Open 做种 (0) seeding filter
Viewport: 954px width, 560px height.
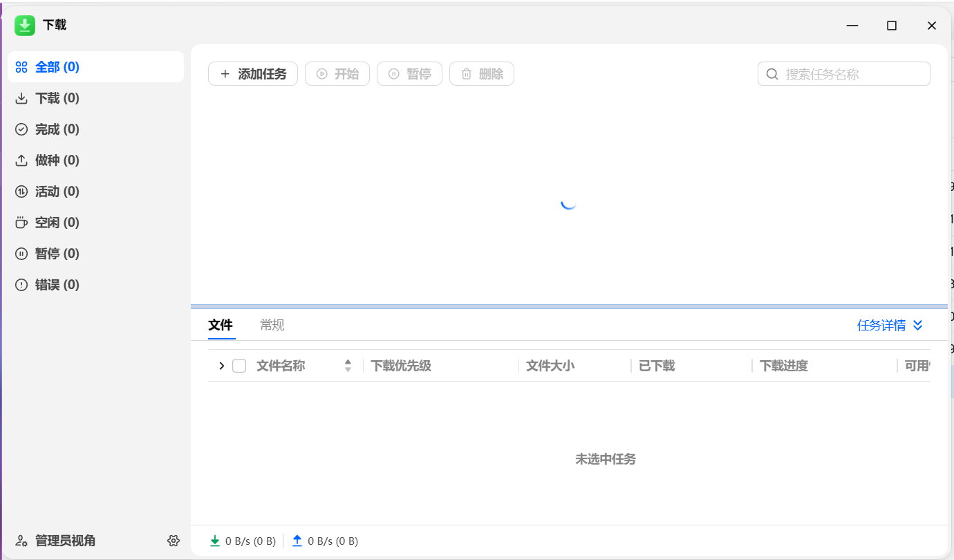(95, 160)
